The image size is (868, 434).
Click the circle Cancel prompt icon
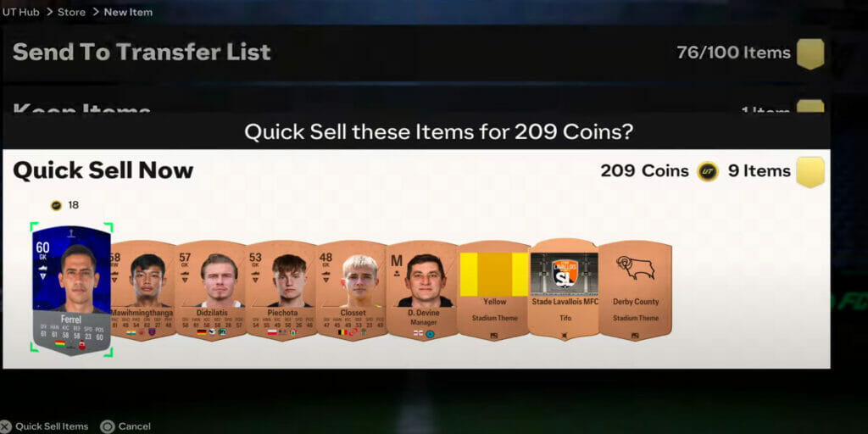(108, 426)
